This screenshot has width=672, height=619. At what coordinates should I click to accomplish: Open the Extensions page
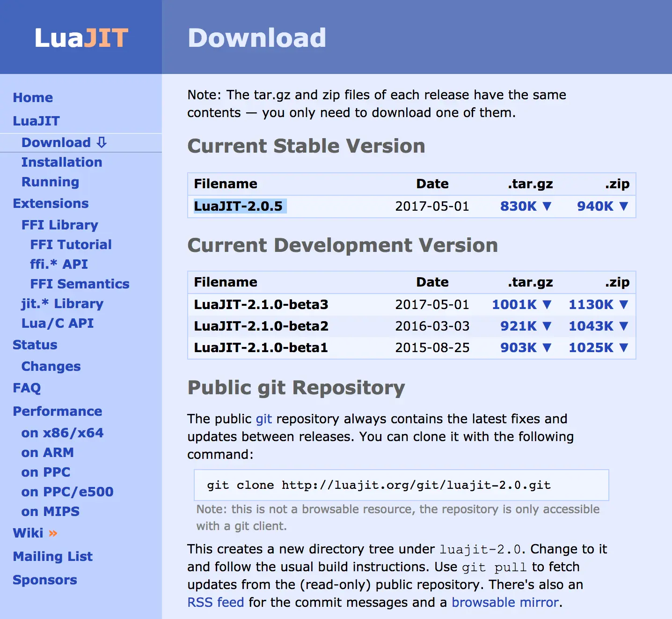pos(51,203)
